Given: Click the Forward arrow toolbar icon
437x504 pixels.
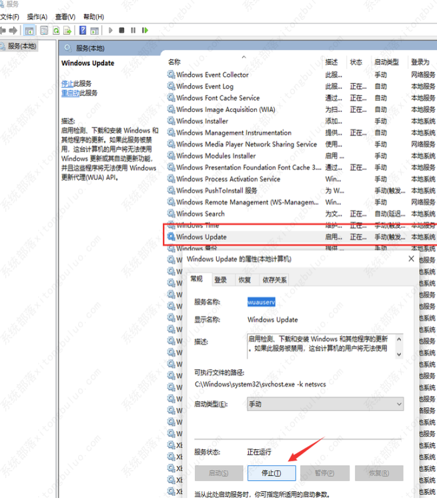Looking at the screenshot, I should click(13, 31).
